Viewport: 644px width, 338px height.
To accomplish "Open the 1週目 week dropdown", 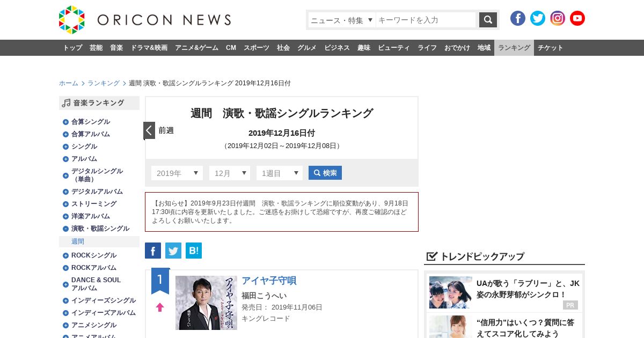I will pos(280,173).
